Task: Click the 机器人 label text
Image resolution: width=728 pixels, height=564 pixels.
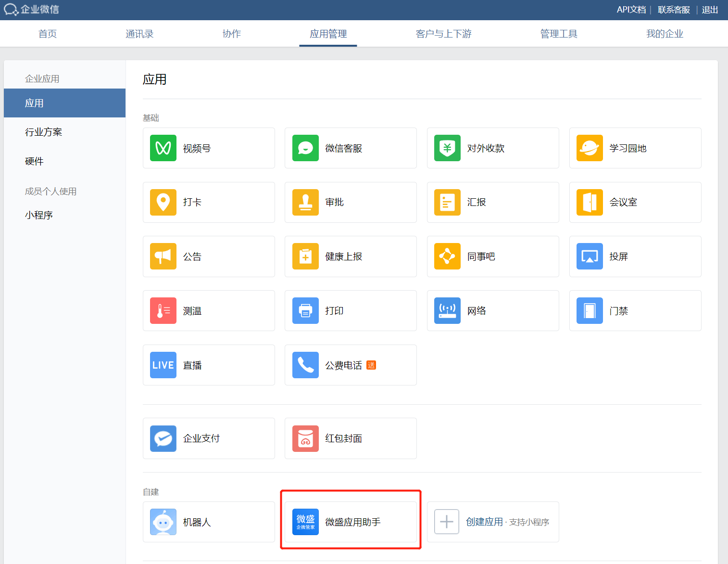Action: 197,522
